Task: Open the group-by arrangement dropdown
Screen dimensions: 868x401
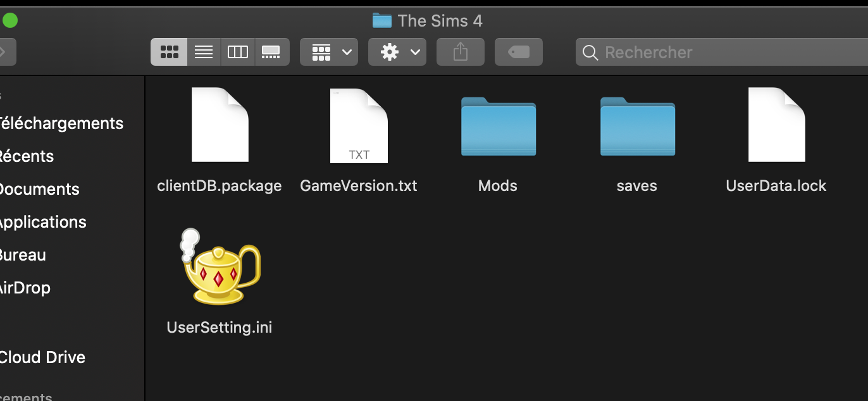Action: (x=329, y=52)
